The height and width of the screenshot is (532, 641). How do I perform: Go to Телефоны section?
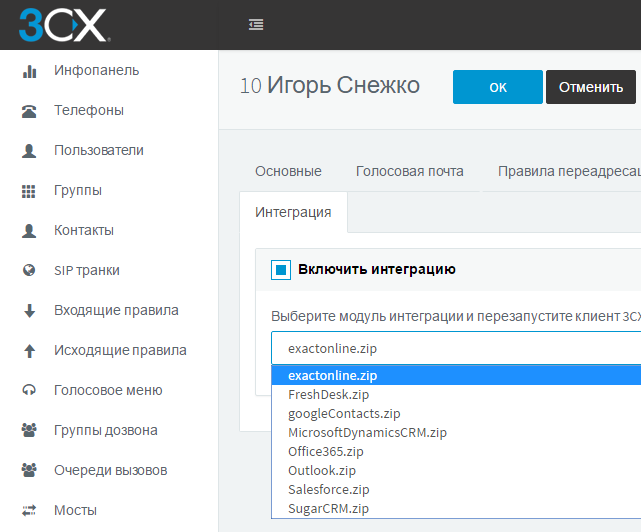click(x=89, y=110)
